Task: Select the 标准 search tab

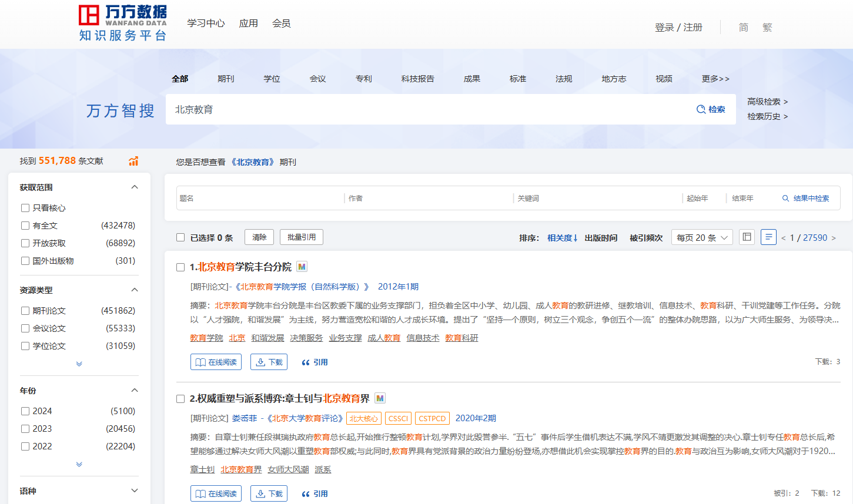Action: coord(517,79)
